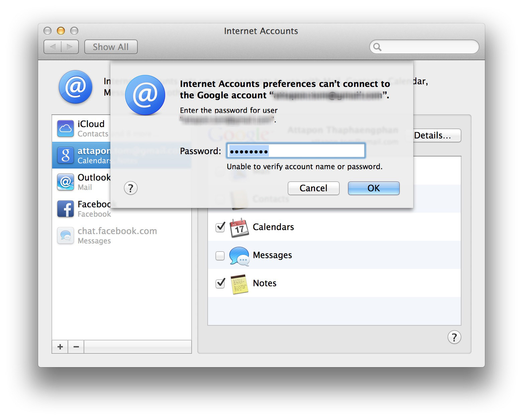Remove selected account with minus button

(x=76, y=347)
